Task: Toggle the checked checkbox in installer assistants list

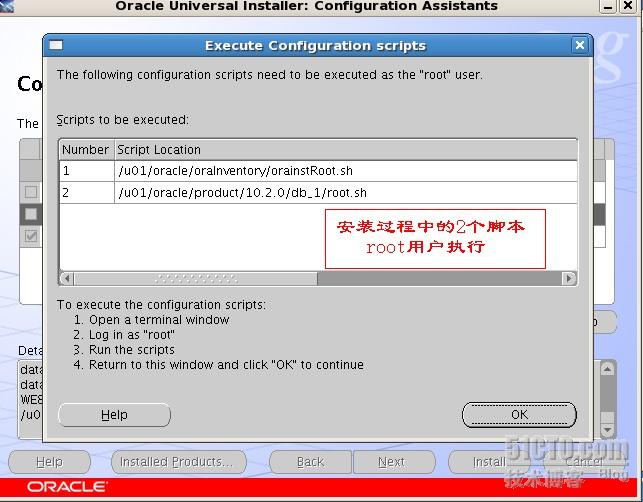Action: point(31,236)
